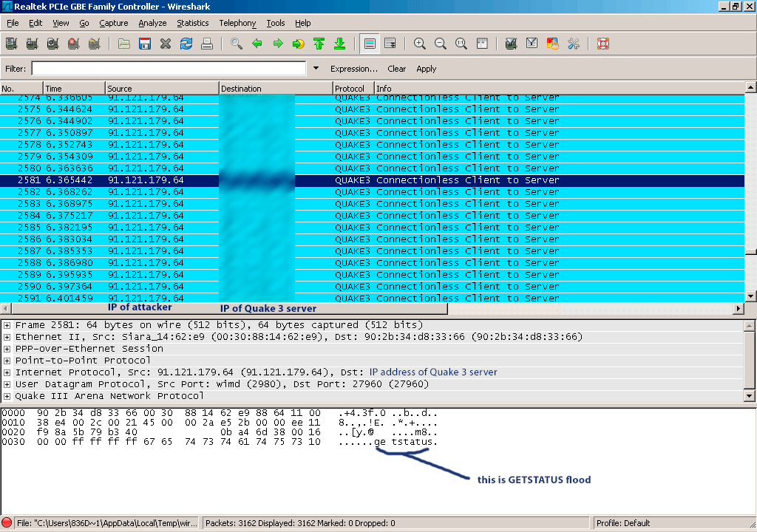The image size is (757, 532).
Task: Close this capture file
Action: tap(166, 44)
